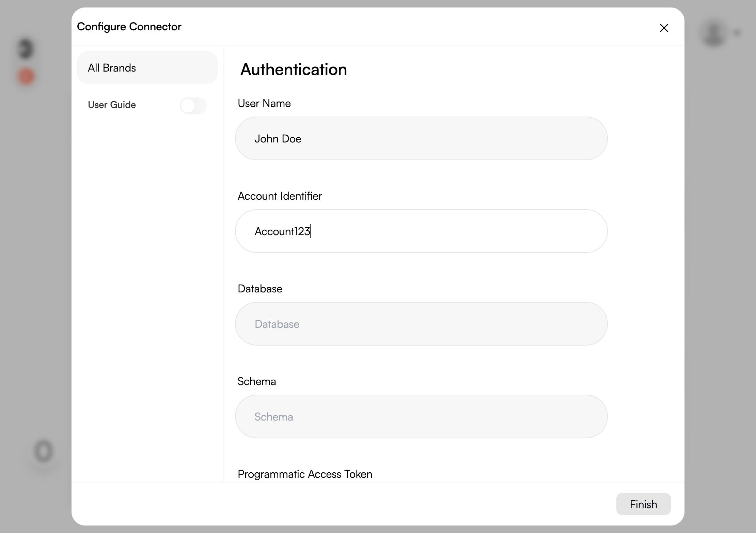Click the Schema input field
The width and height of the screenshot is (756, 533).
(421, 416)
